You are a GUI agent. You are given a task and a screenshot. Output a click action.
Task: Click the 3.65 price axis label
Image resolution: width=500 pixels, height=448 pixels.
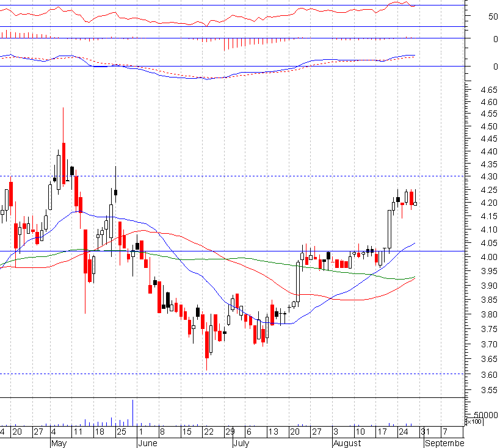pyautogui.click(x=489, y=359)
